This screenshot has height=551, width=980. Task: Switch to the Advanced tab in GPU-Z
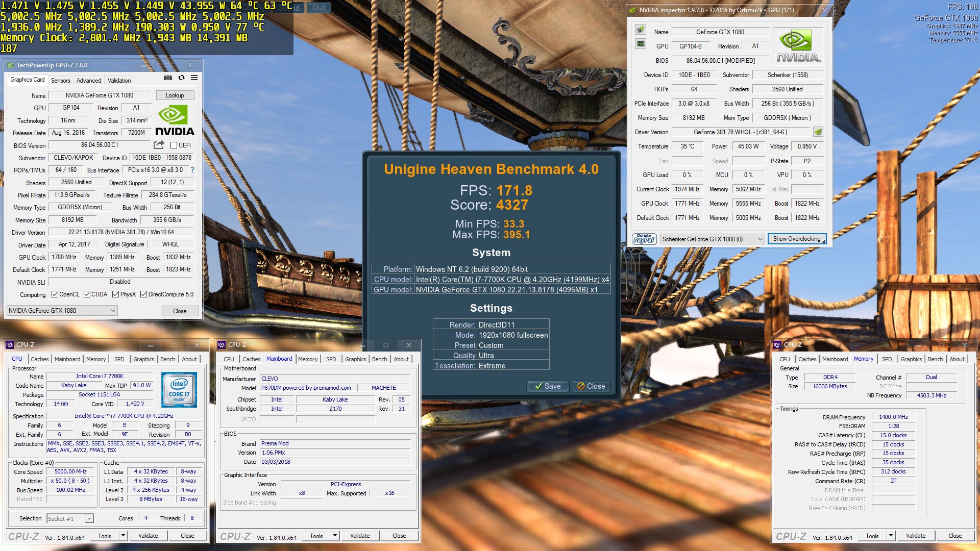click(89, 81)
